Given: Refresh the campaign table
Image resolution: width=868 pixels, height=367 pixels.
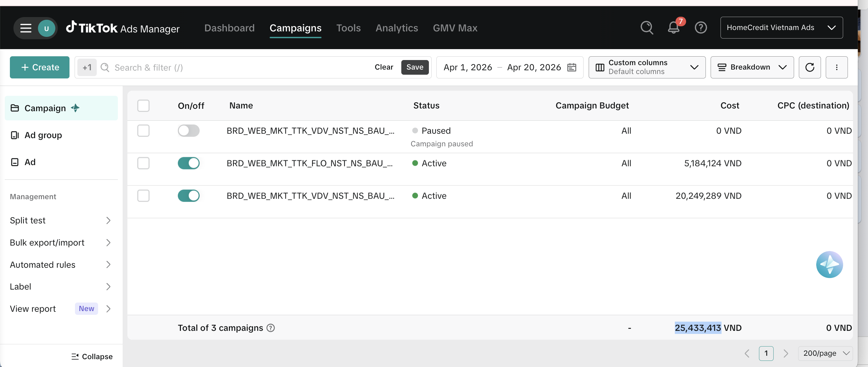Looking at the screenshot, I should tap(810, 67).
